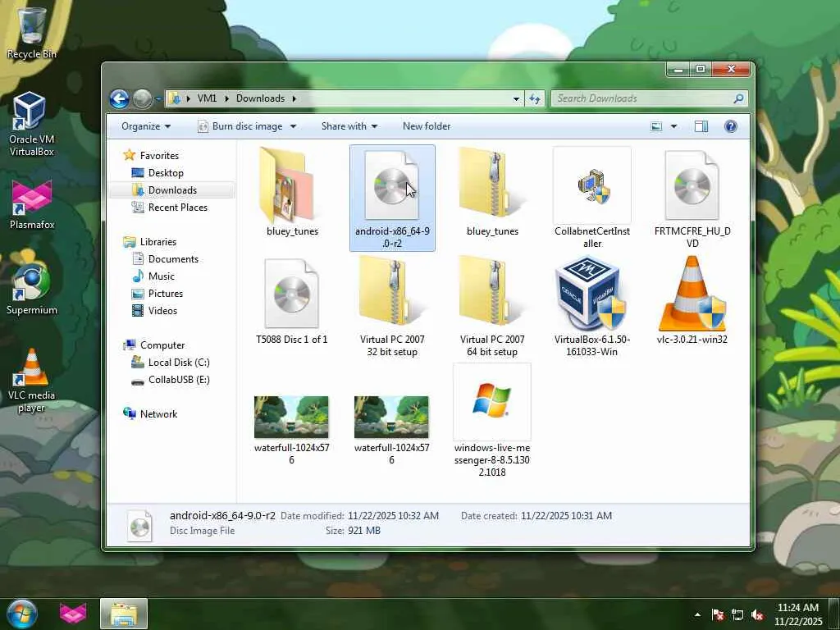Open the Action Center flag tray icon

(718, 615)
